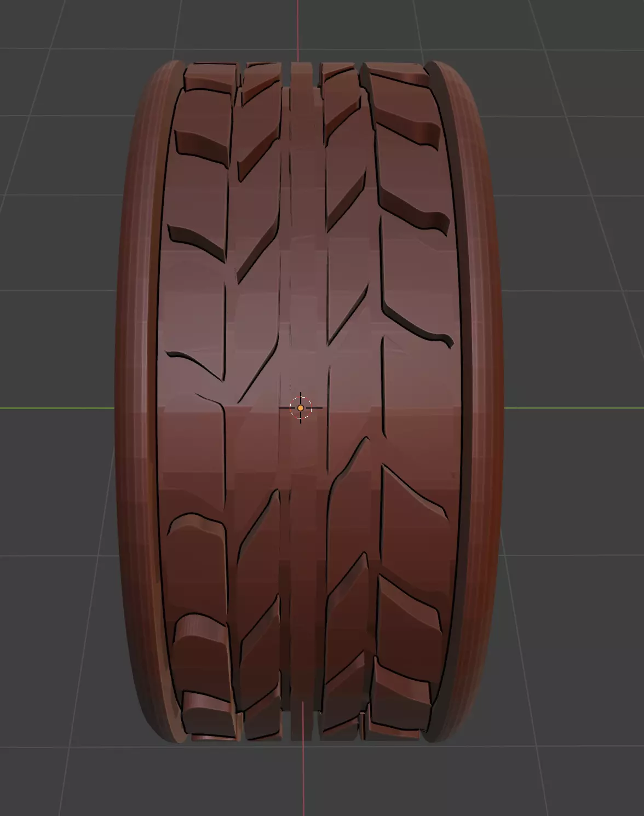Select the tire model in the viewport

308,403
